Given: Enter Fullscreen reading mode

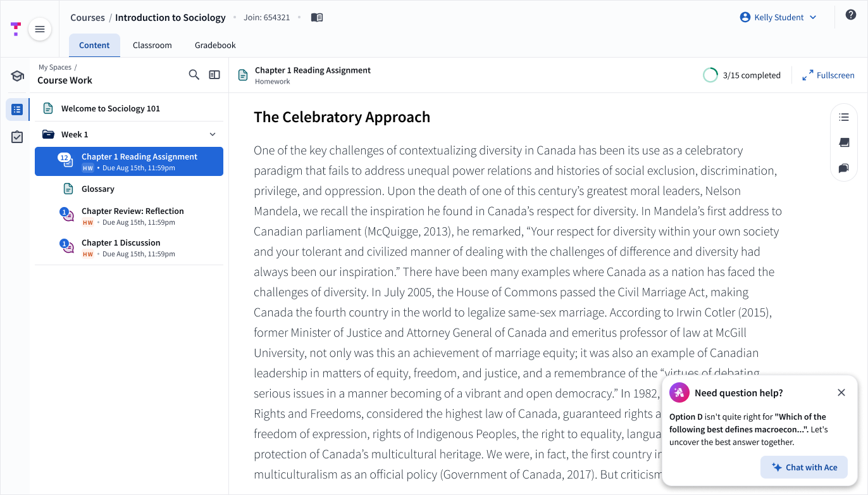Looking at the screenshot, I should [828, 75].
